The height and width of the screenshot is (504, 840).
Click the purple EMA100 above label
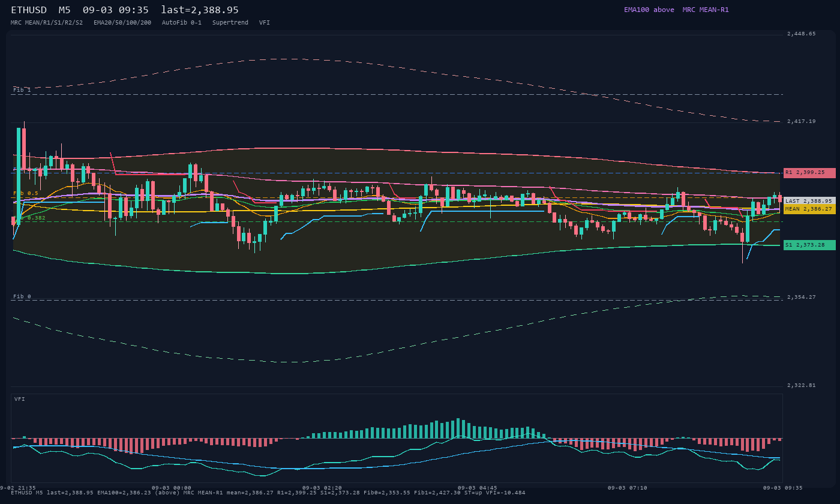649,10
